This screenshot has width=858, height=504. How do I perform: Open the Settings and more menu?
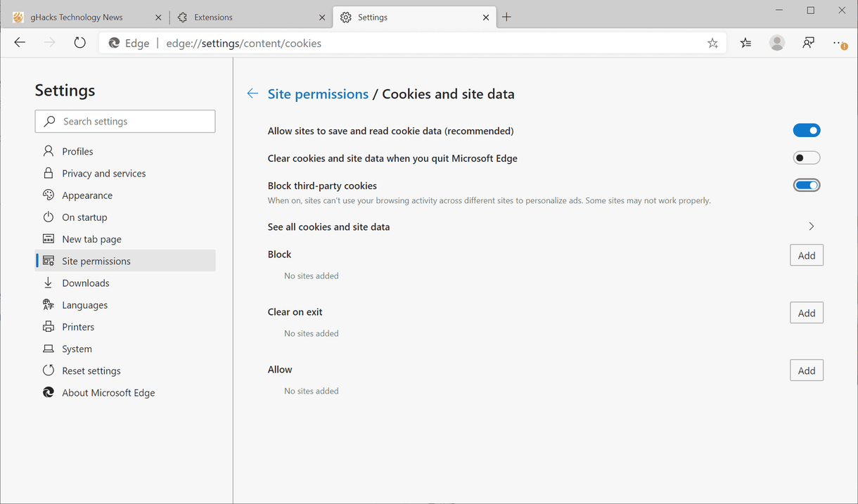click(x=840, y=43)
